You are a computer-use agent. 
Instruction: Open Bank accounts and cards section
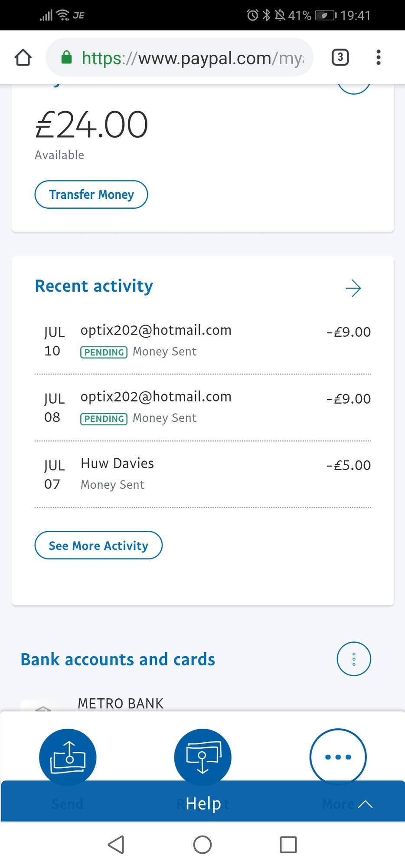[118, 660]
